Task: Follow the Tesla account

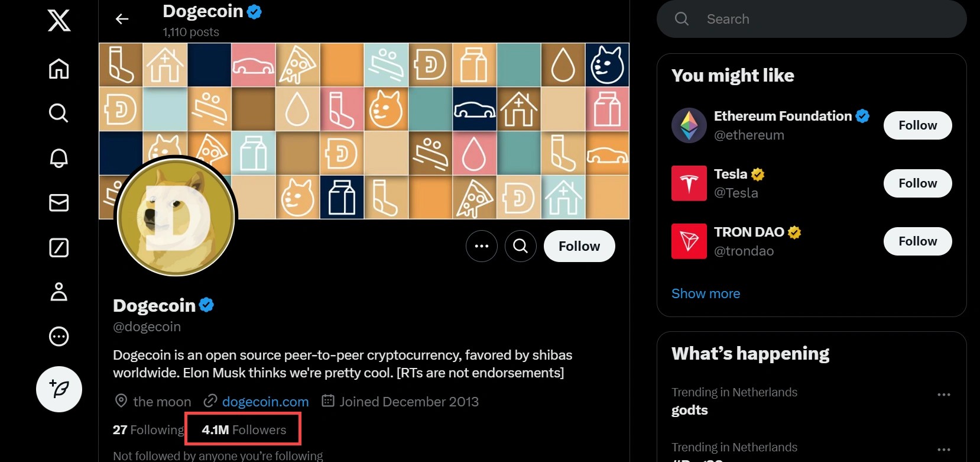Action: click(917, 183)
